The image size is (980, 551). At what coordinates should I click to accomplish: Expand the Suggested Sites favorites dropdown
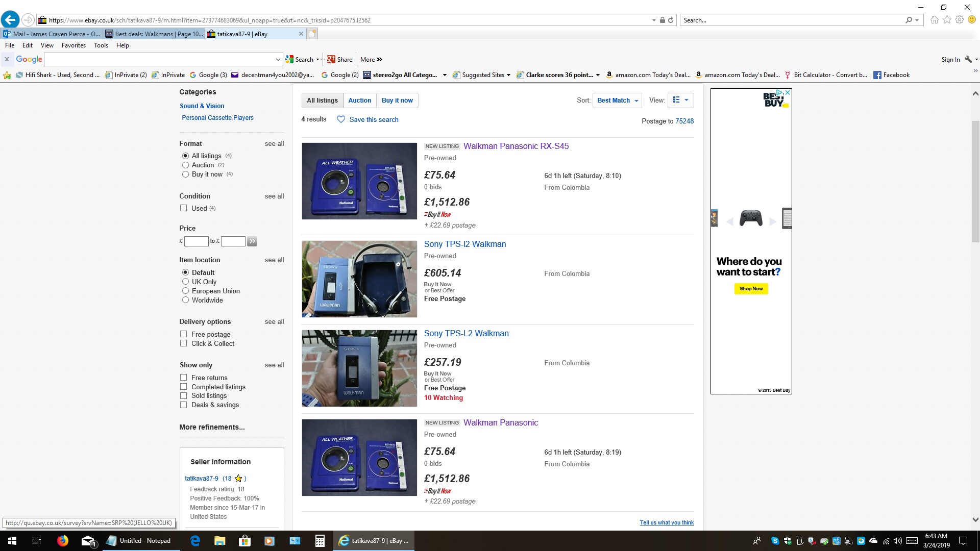[x=508, y=75]
